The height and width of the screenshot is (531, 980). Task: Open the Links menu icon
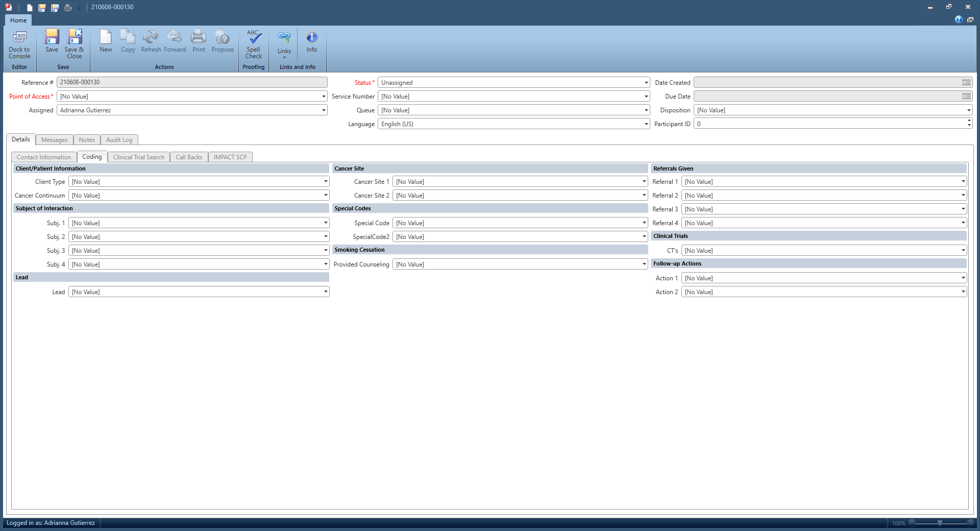click(284, 38)
